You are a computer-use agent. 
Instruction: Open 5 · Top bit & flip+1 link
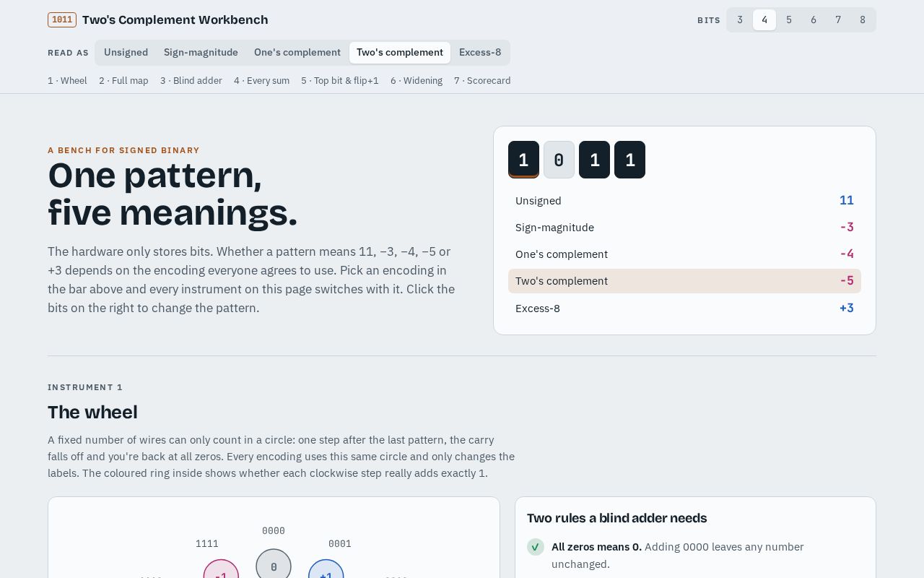click(x=340, y=81)
